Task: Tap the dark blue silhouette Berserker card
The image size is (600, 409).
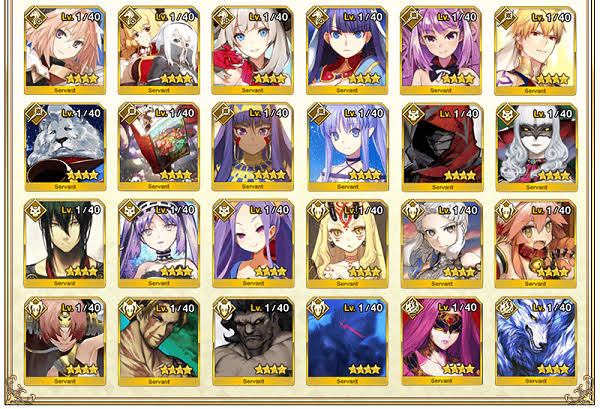Action: [347, 341]
